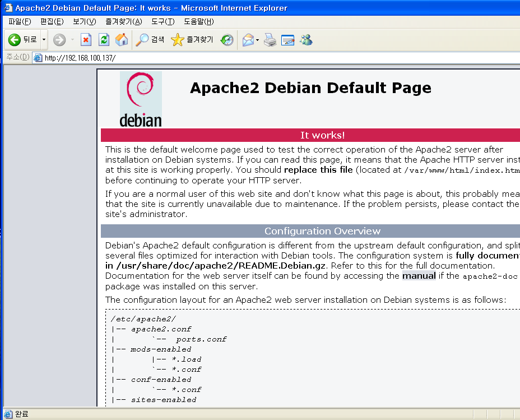Click '/usr/share/doc/apache2/README.Debian.gz' text
Image resolution: width=520 pixels, height=420 pixels.
click(221, 265)
